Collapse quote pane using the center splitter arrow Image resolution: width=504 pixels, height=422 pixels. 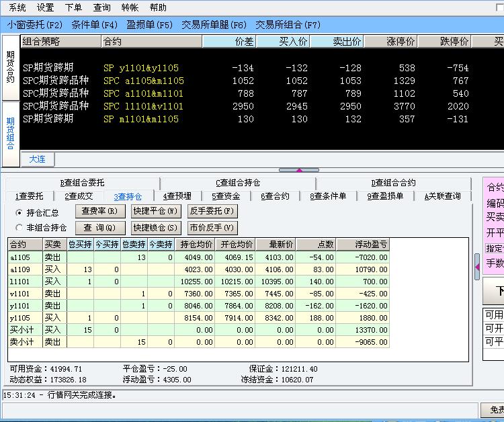pos(299,170)
